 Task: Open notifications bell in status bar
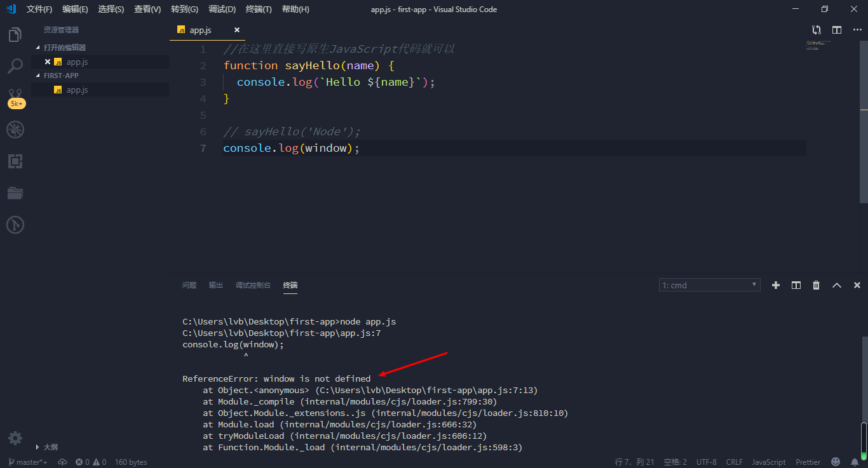(855, 462)
